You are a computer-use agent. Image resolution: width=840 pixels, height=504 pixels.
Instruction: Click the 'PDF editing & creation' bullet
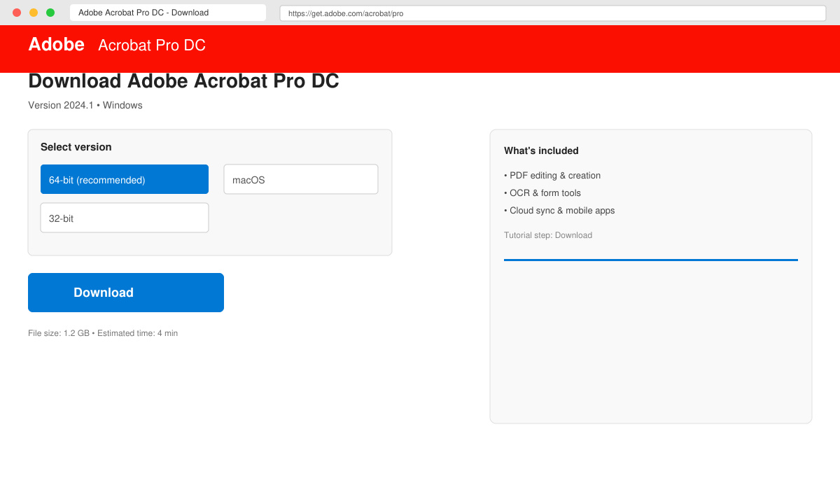552,176
